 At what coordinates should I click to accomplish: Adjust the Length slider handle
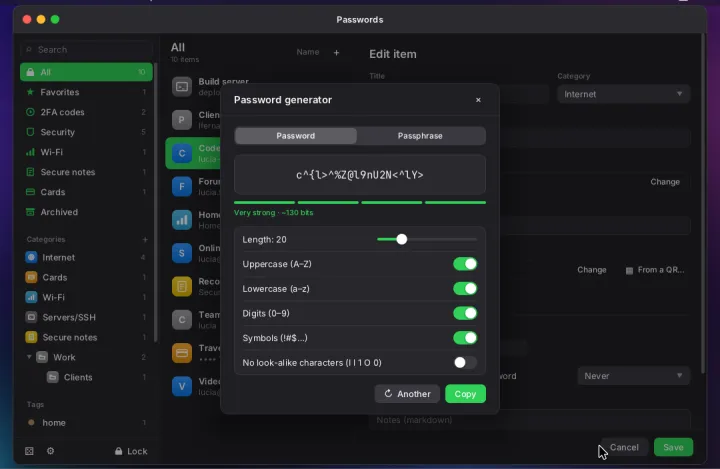(402, 239)
